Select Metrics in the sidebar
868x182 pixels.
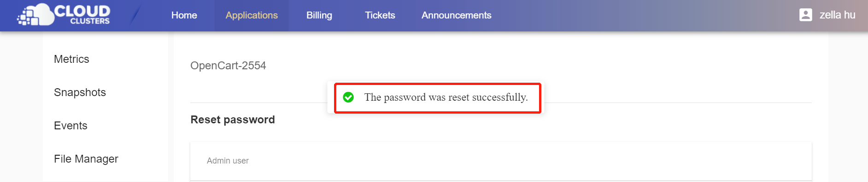point(71,59)
